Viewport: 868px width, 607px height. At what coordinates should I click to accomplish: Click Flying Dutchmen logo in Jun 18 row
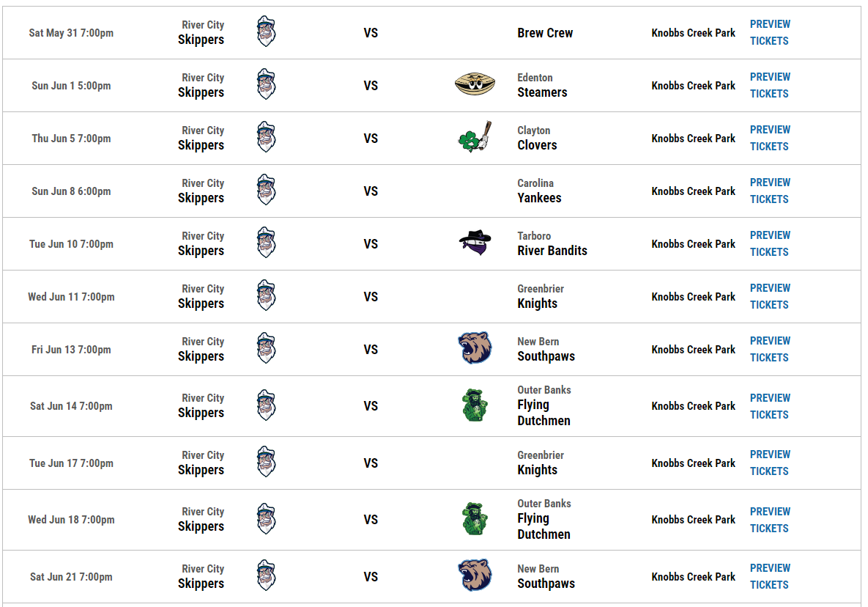click(475, 519)
